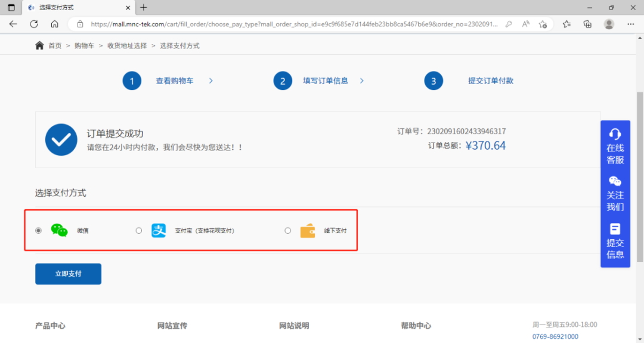Viewport: 644px width, 343px height.
Task: Click 支付宝（支持花呗支付）label
Action: pyautogui.click(x=205, y=230)
